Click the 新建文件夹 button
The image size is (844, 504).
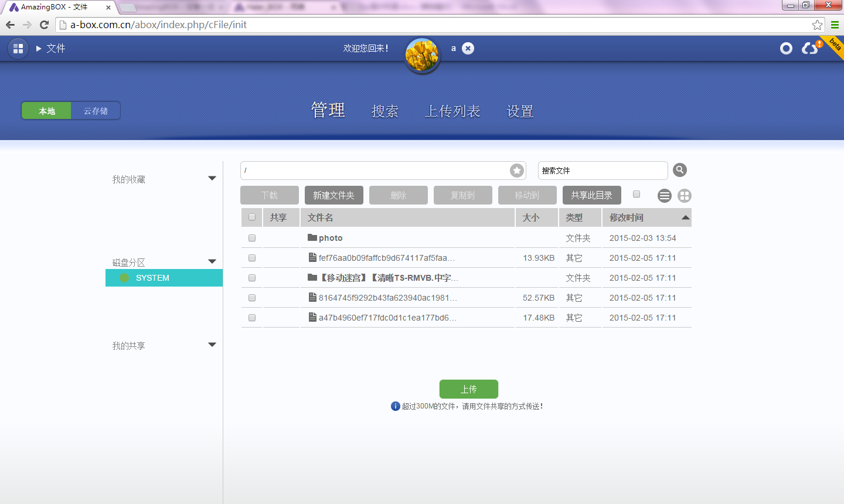click(333, 195)
